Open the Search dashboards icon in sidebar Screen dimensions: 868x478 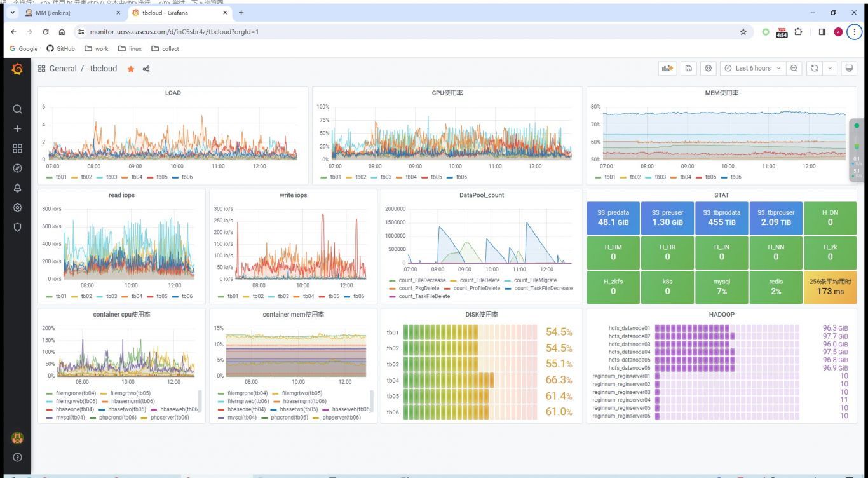[17, 109]
